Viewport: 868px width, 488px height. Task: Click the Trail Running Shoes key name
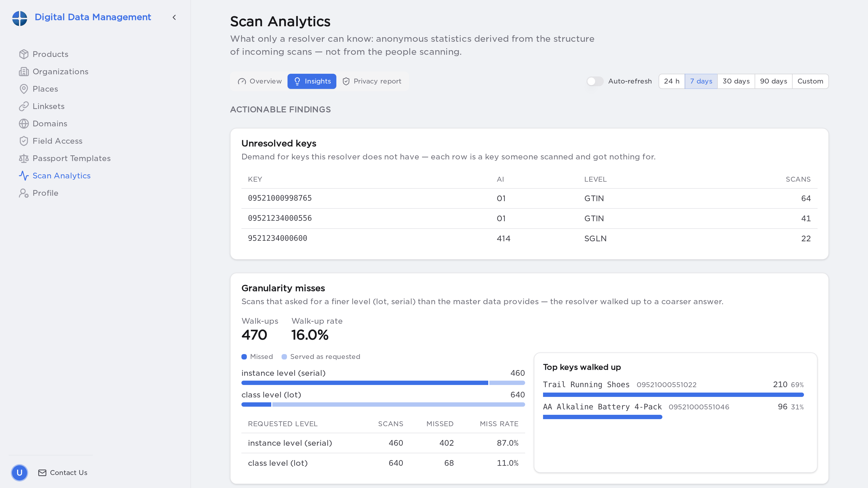click(x=586, y=385)
